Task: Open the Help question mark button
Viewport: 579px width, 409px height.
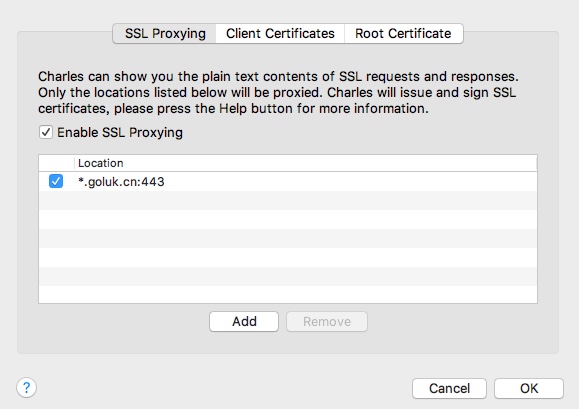Action: coord(26,388)
